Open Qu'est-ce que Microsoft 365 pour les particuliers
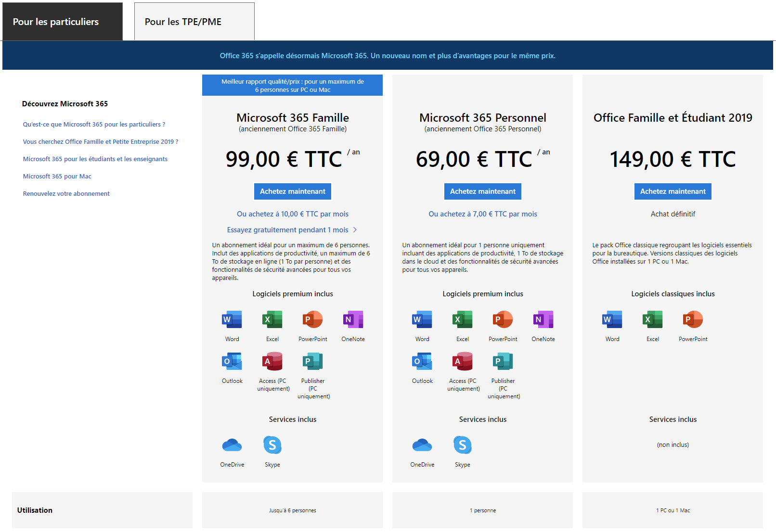 click(x=94, y=124)
